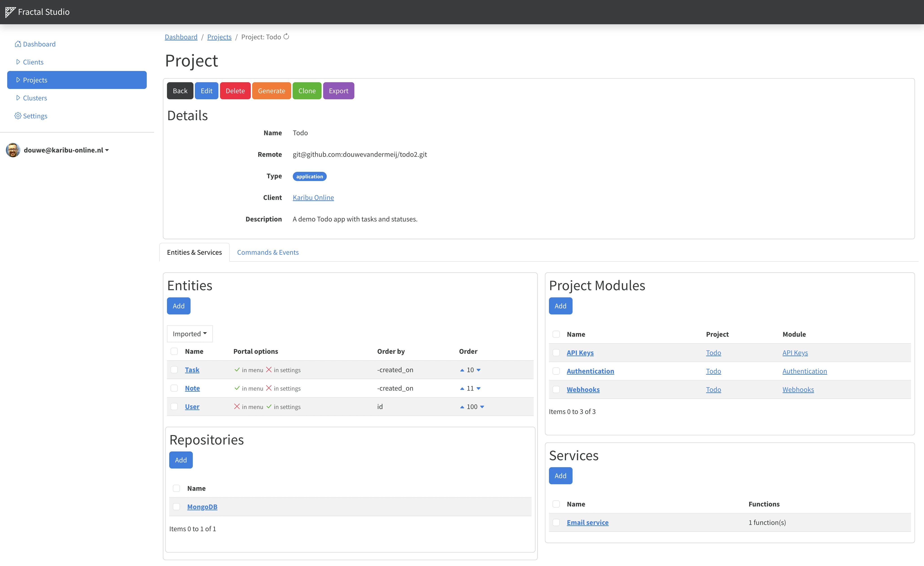Click the user avatar picture in the sidebar
The image size is (924, 566).
point(12,150)
